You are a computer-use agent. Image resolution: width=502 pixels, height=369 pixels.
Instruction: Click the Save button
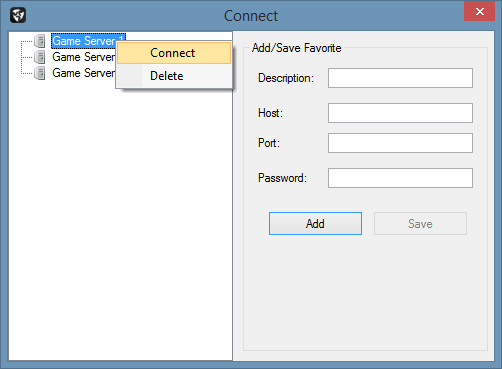pyautogui.click(x=420, y=224)
